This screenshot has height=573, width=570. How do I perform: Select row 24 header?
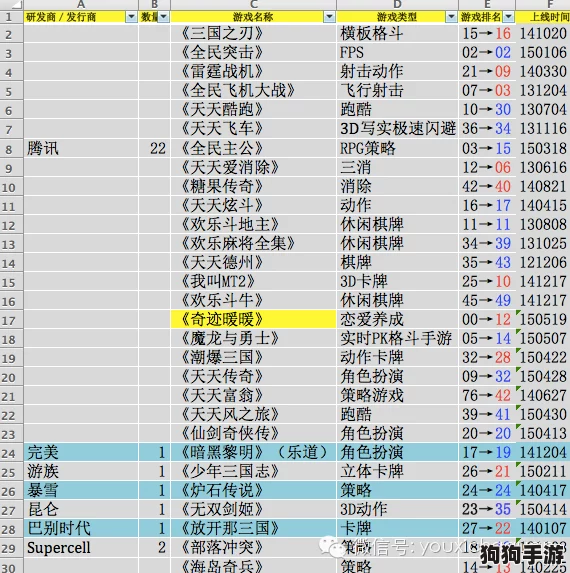click(x=11, y=453)
